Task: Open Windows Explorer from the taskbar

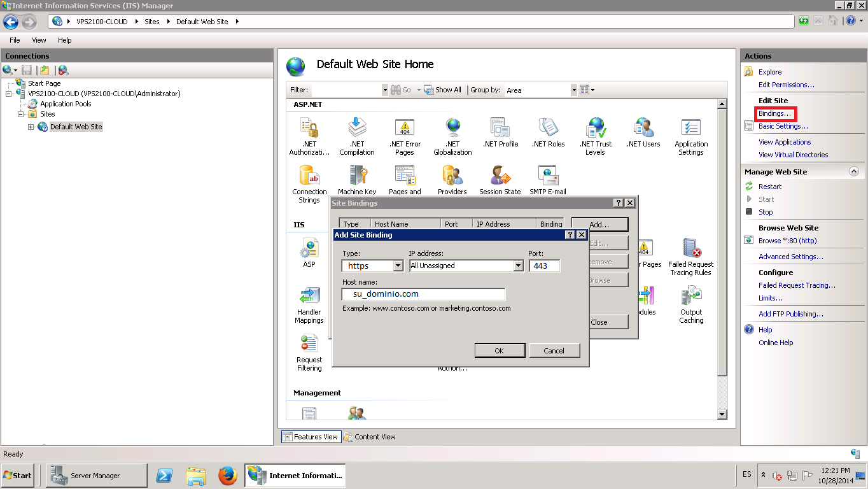Action: pyautogui.click(x=196, y=475)
